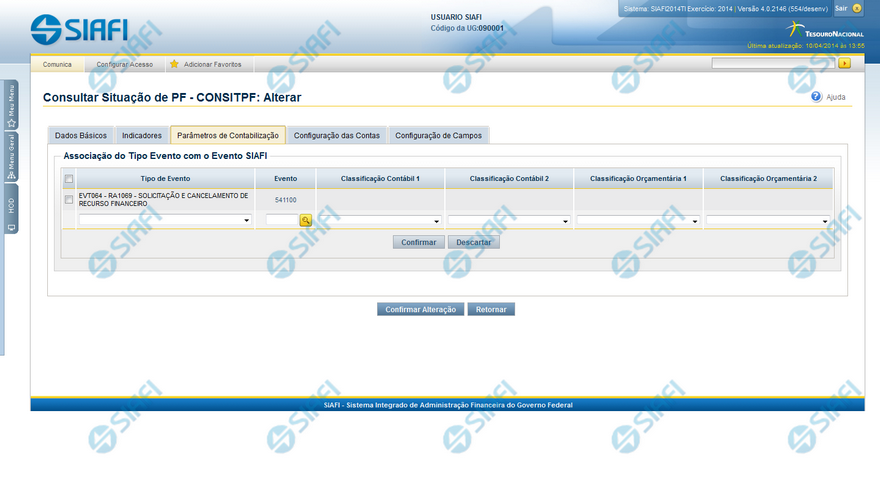Click the Confirmar Alteração button
Viewport: 880px width, 487px height.
(x=420, y=309)
